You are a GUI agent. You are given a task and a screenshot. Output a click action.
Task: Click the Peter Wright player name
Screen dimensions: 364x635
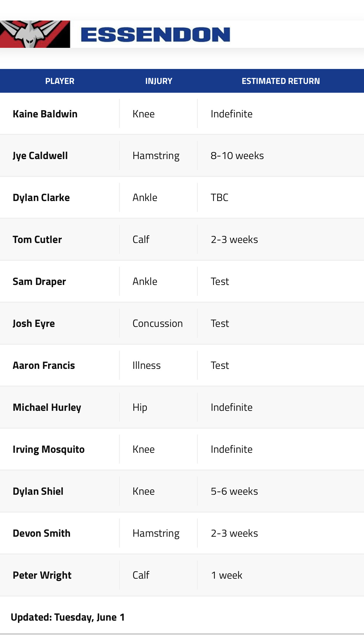(x=42, y=575)
